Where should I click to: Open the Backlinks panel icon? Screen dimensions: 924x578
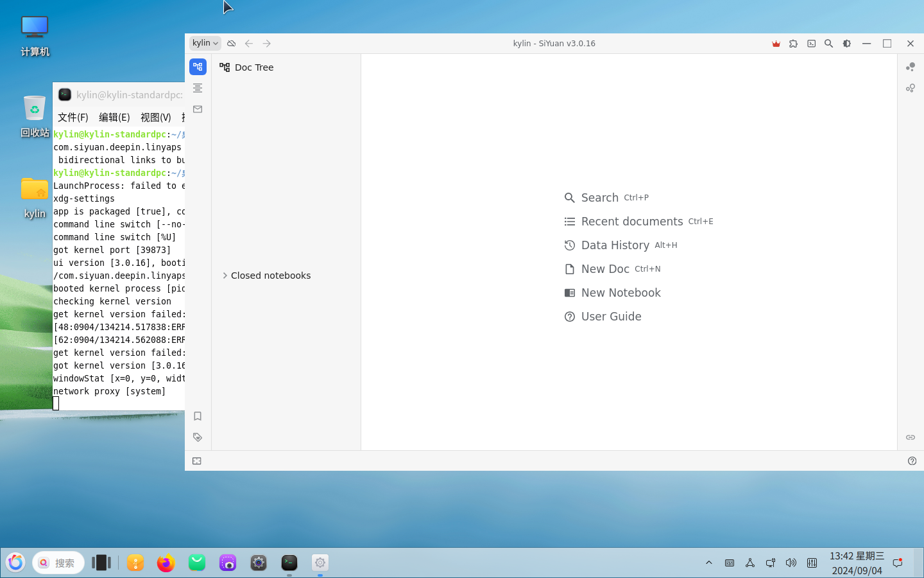(x=911, y=437)
